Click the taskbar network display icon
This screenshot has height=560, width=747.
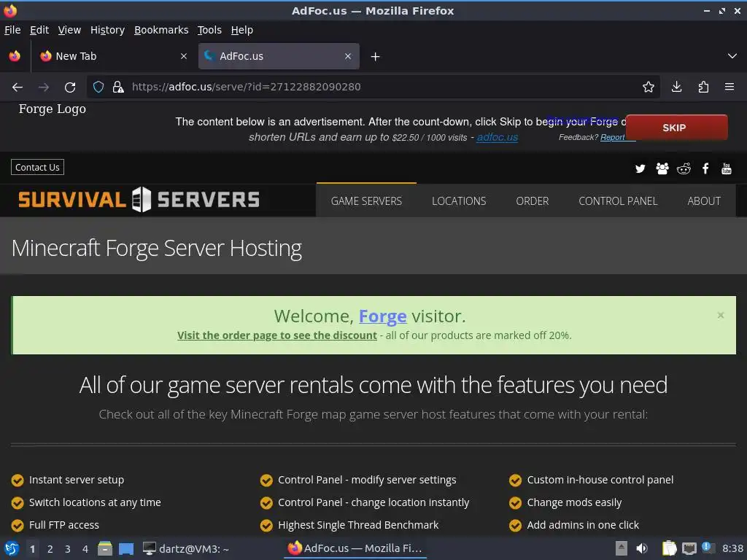point(689,548)
